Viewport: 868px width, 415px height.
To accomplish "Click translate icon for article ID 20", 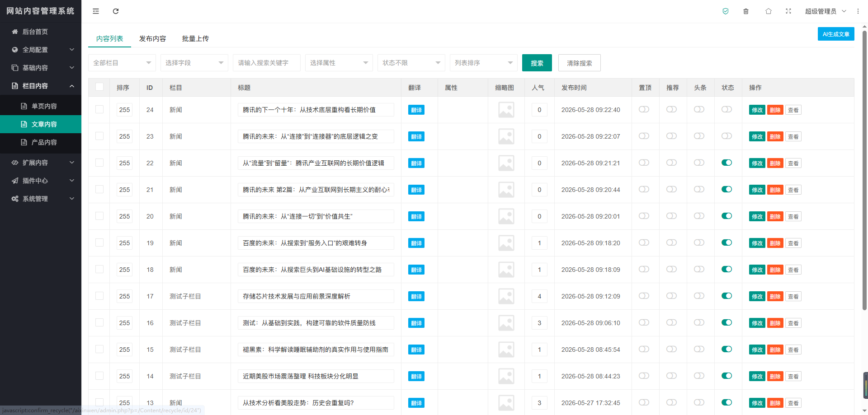I will point(416,216).
